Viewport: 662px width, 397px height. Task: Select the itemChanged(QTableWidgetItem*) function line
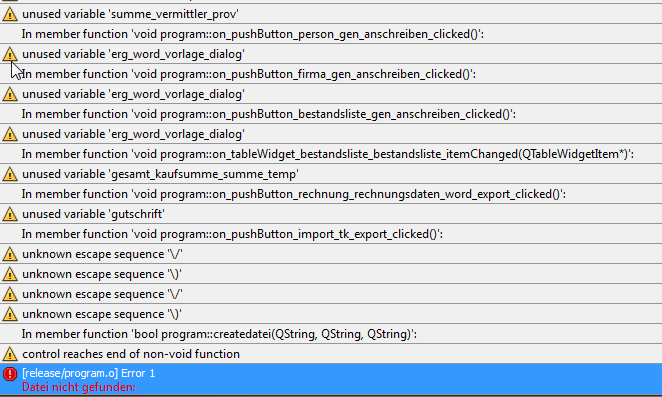click(x=328, y=154)
